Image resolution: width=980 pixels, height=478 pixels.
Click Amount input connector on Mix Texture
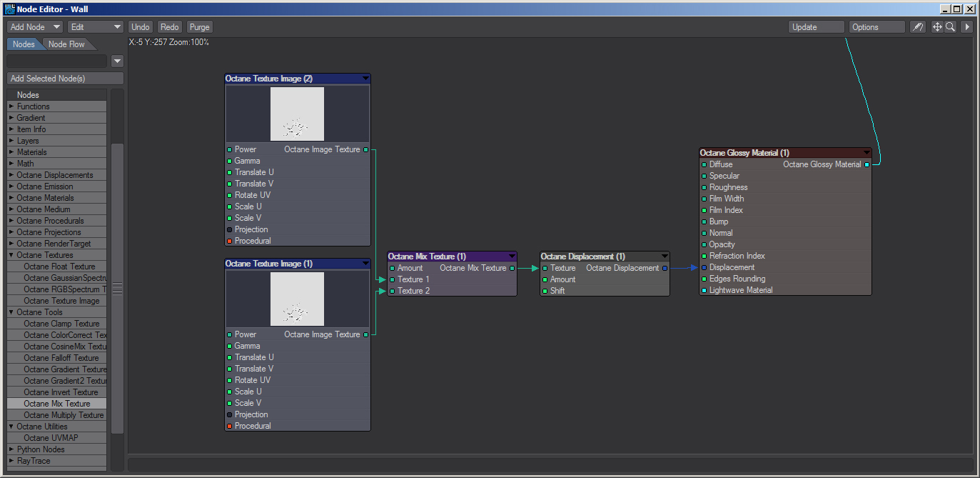[393, 268]
